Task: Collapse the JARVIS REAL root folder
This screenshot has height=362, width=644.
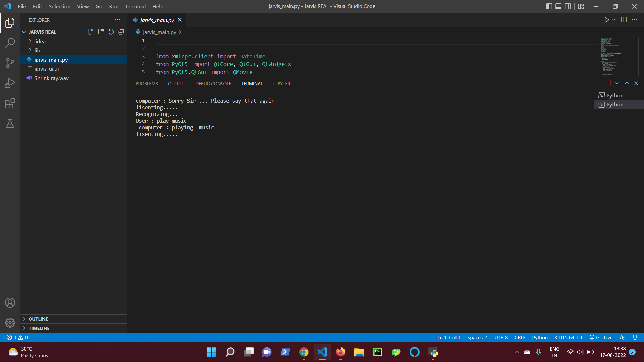Action: [x=42, y=32]
